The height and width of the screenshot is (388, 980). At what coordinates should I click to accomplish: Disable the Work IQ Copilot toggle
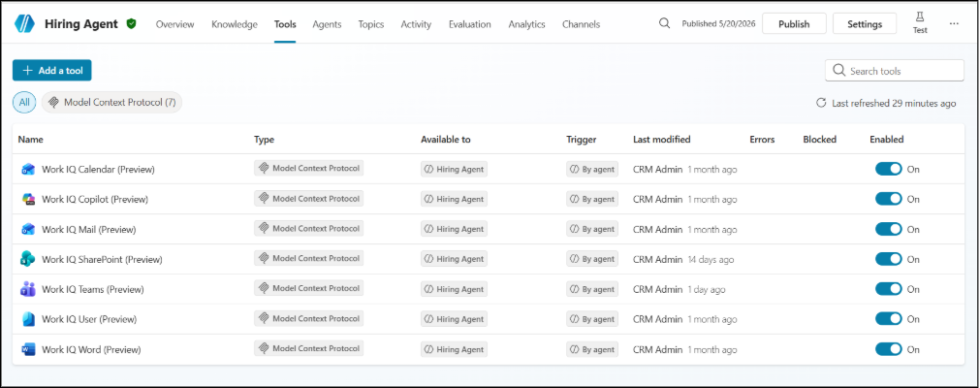click(x=888, y=199)
